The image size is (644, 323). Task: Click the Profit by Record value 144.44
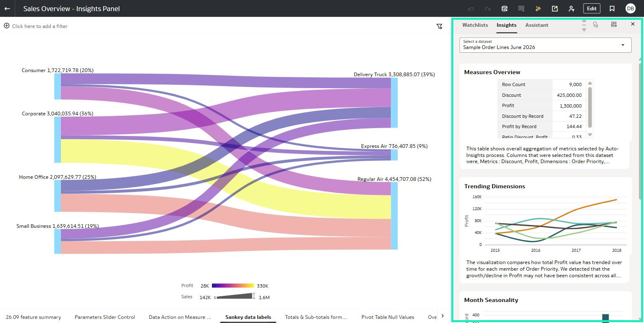[574, 126]
